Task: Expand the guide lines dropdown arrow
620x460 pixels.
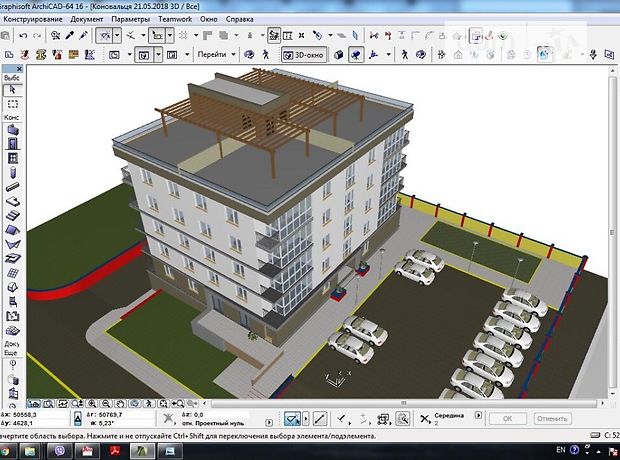Action: click(117, 36)
